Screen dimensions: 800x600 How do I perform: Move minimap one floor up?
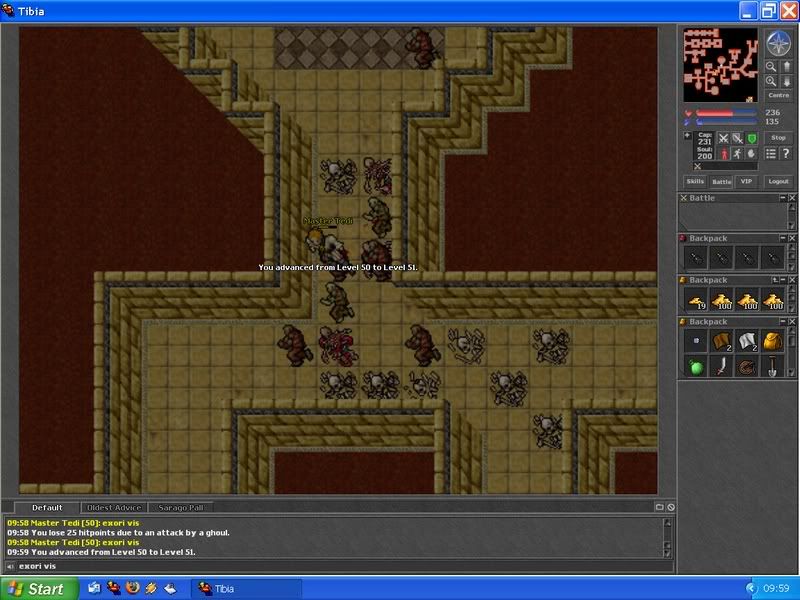[786, 67]
